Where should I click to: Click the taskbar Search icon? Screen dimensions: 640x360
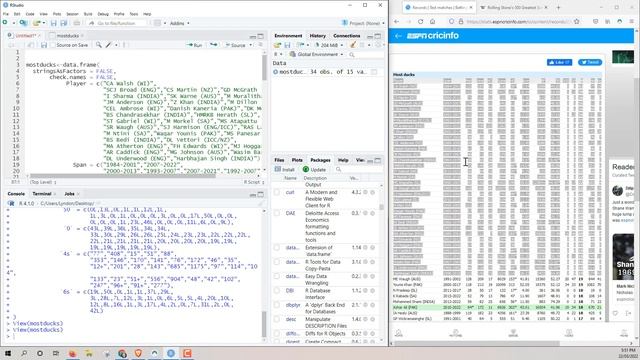24,353
